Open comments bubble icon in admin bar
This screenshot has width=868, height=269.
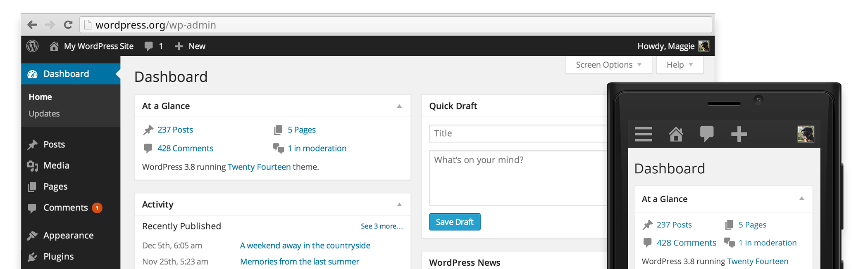pos(149,46)
